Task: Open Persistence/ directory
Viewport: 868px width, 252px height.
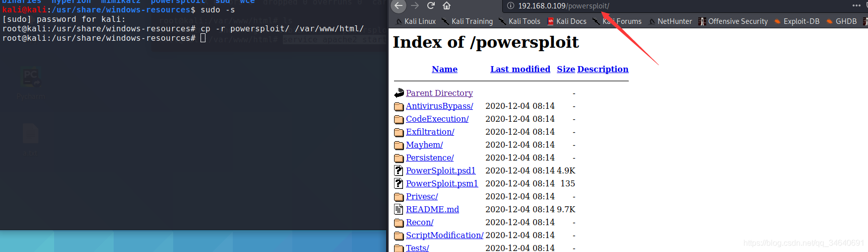Action: [430, 158]
